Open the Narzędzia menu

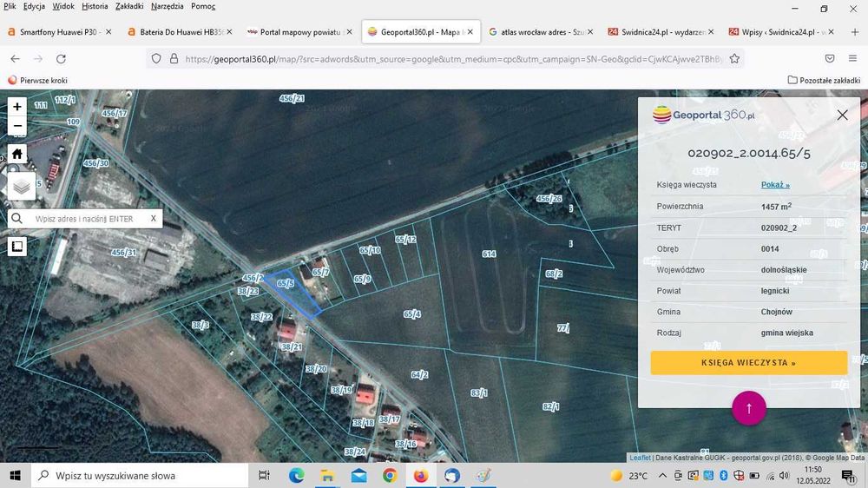click(168, 6)
